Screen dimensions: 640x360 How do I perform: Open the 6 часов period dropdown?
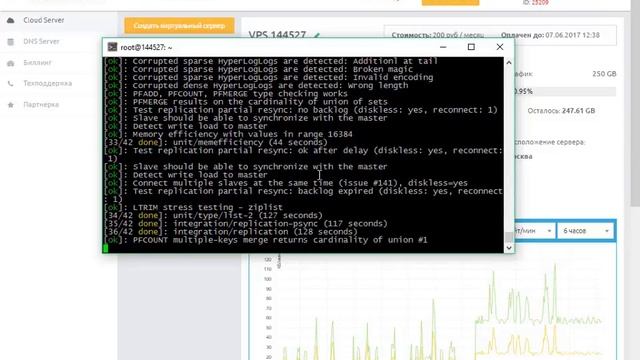coord(586,231)
